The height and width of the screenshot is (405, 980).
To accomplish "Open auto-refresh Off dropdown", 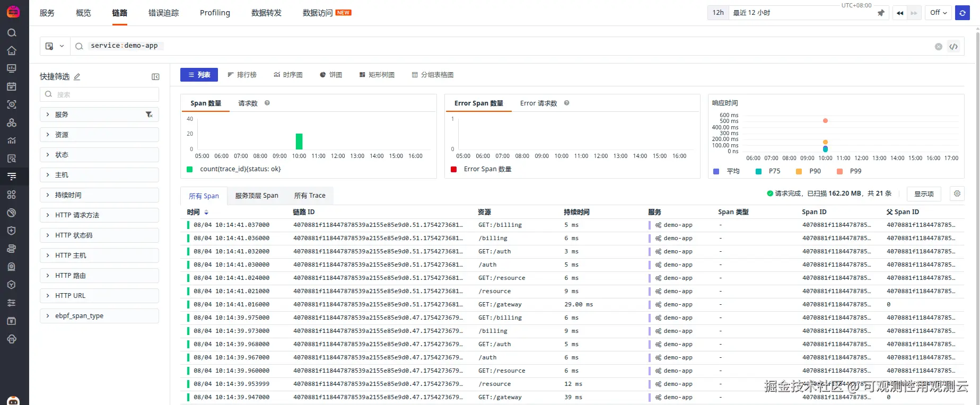I will pos(938,13).
